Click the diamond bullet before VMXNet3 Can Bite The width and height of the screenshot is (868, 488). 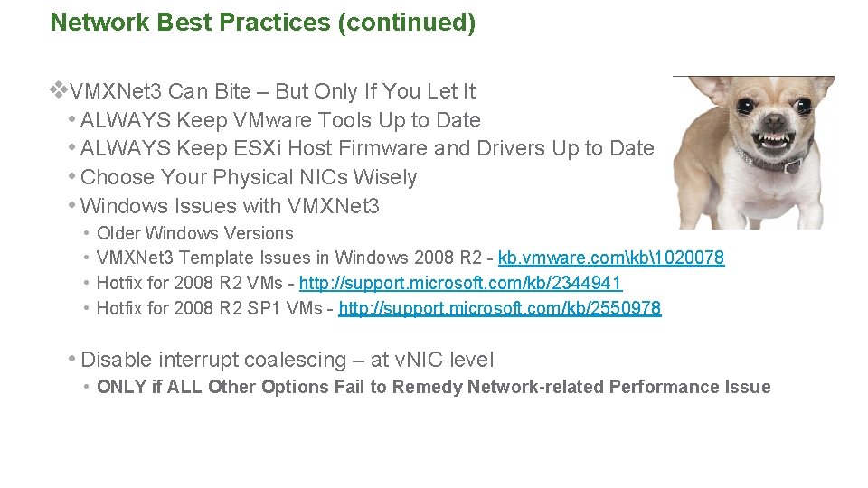59,90
